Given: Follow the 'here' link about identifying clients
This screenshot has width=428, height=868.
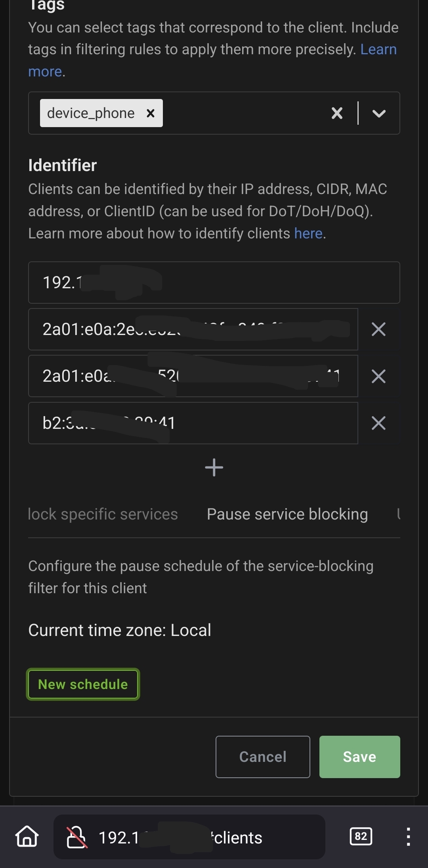Looking at the screenshot, I should (x=308, y=234).
